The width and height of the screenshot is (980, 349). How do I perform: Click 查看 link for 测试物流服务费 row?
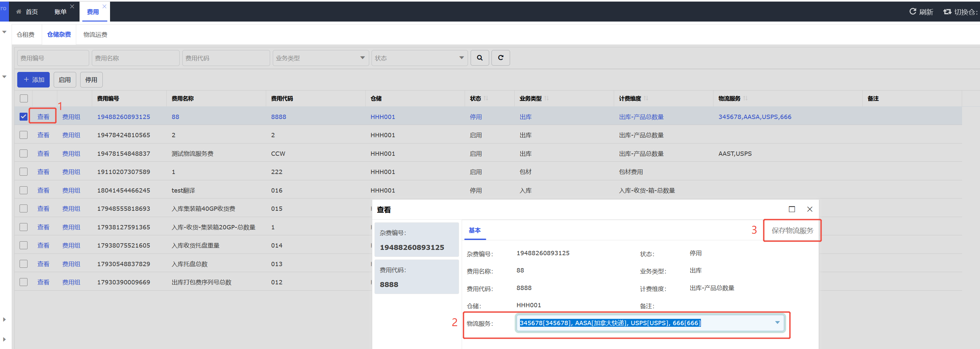(43, 154)
